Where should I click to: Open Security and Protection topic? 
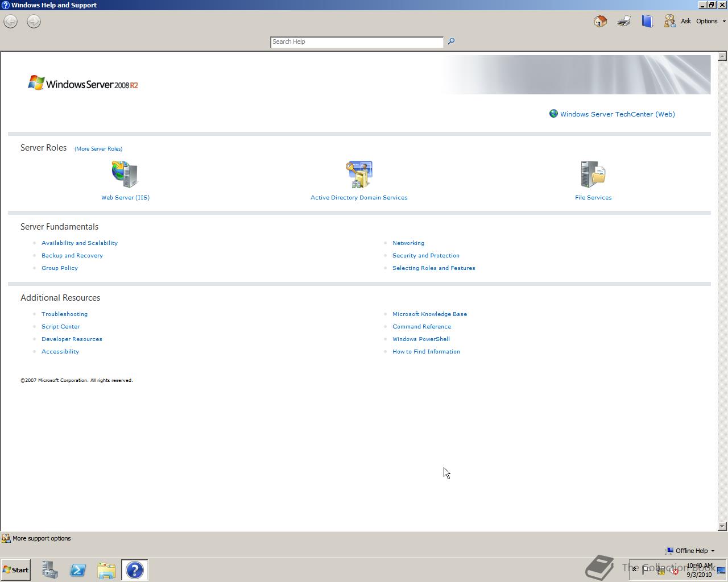426,256
